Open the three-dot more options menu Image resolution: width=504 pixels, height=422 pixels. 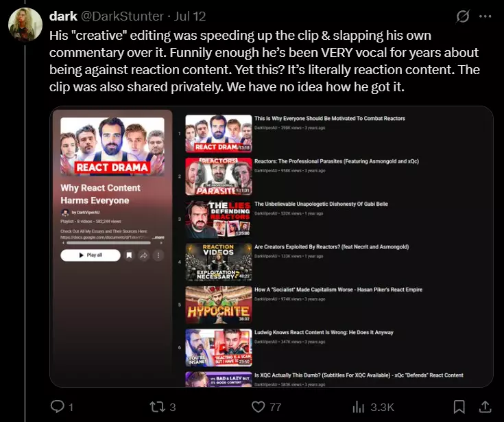click(485, 16)
